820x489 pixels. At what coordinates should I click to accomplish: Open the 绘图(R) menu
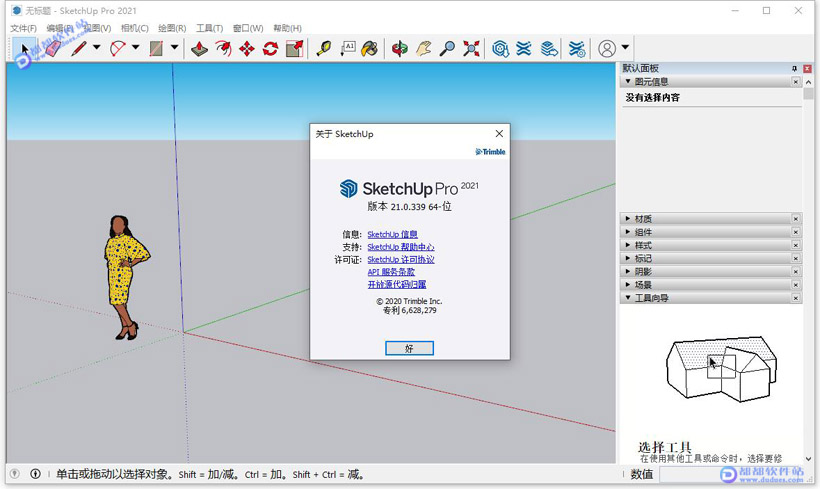[172, 28]
